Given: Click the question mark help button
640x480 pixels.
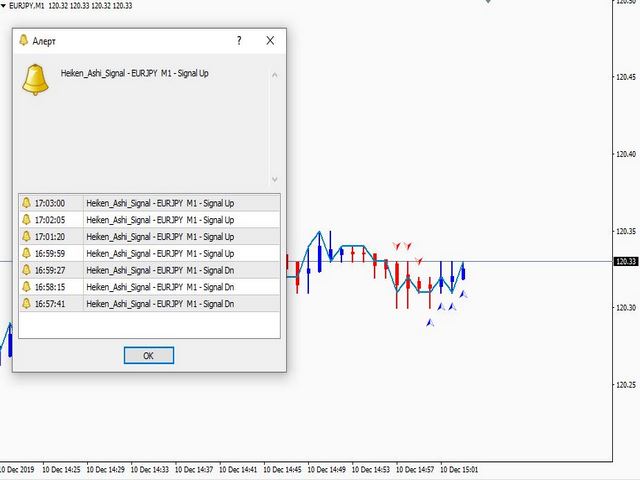Looking at the screenshot, I should pyautogui.click(x=239, y=40).
